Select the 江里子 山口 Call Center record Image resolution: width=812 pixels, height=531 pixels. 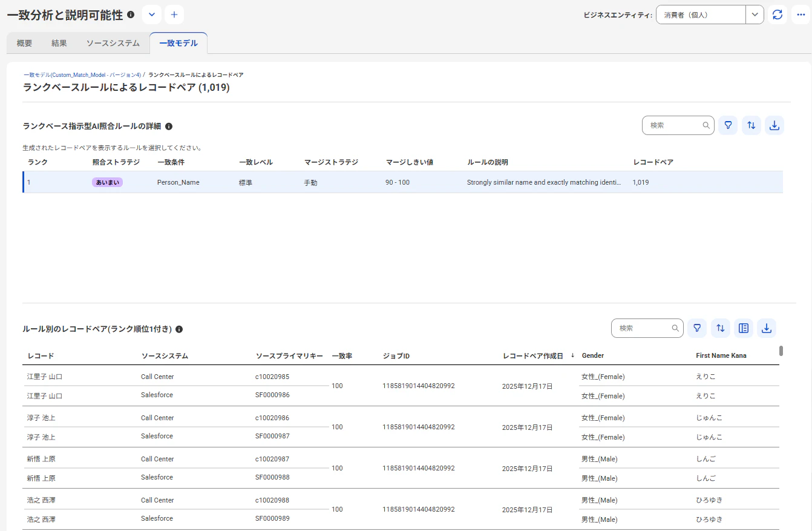(x=45, y=377)
